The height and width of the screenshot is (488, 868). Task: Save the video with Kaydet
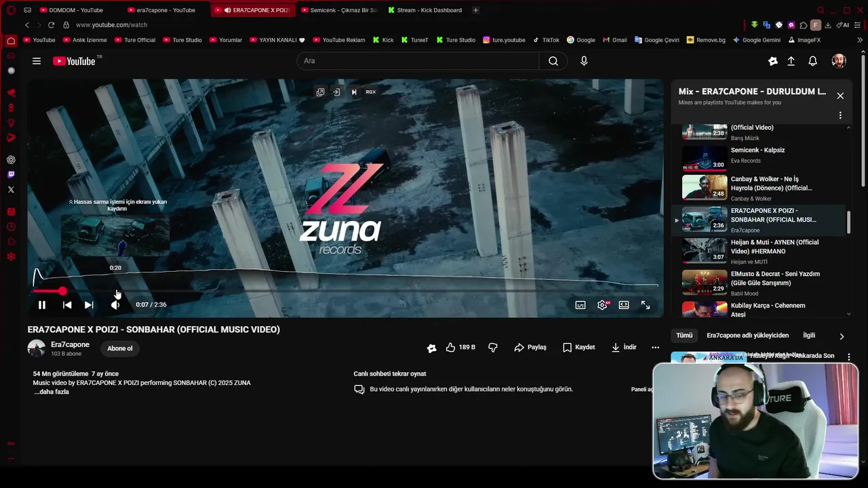[579, 348]
